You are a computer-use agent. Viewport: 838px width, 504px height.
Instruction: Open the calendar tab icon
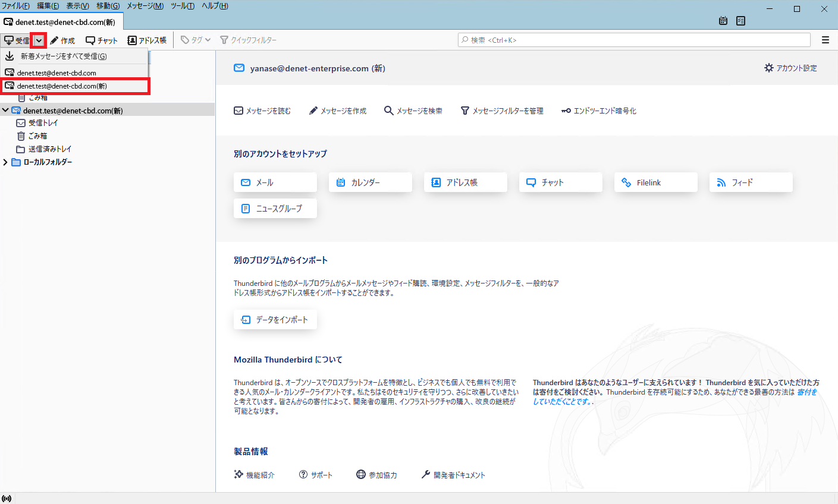tap(723, 21)
